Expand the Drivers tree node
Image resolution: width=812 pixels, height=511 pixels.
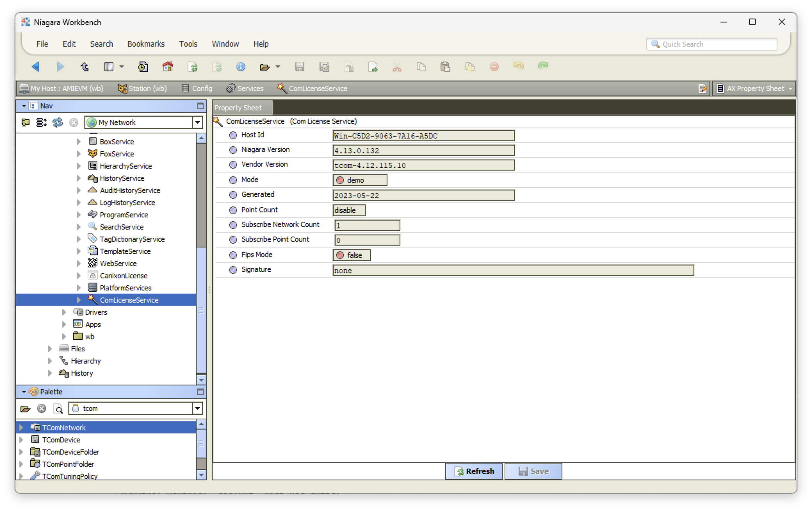(x=64, y=312)
